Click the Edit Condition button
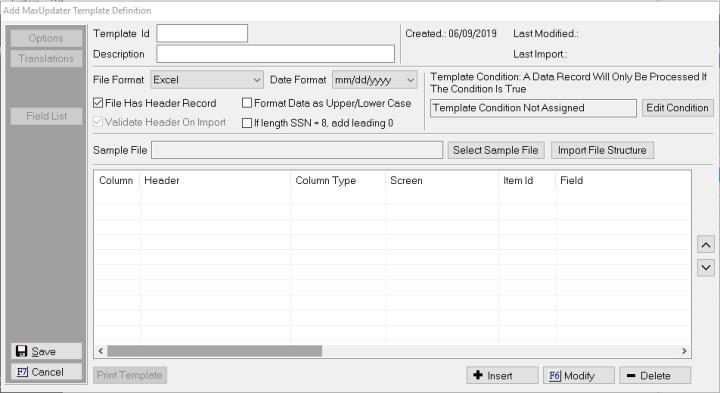The width and height of the screenshot is (720, 393). [678, 108]
